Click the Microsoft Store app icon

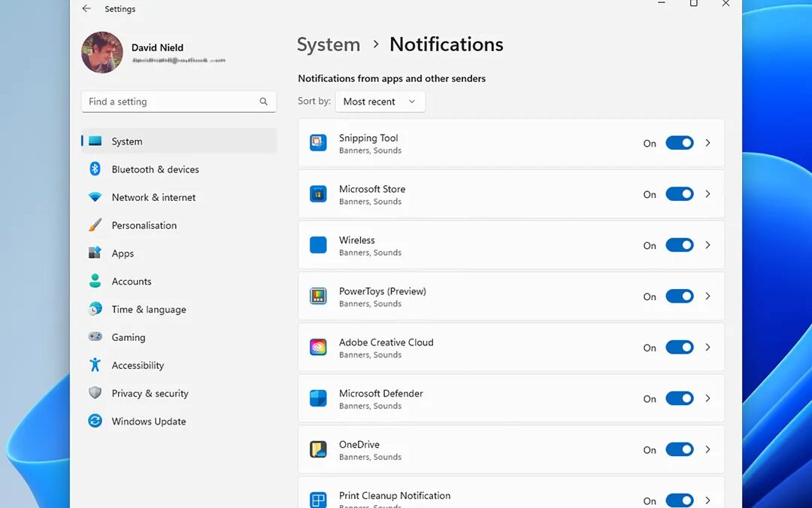318,194
